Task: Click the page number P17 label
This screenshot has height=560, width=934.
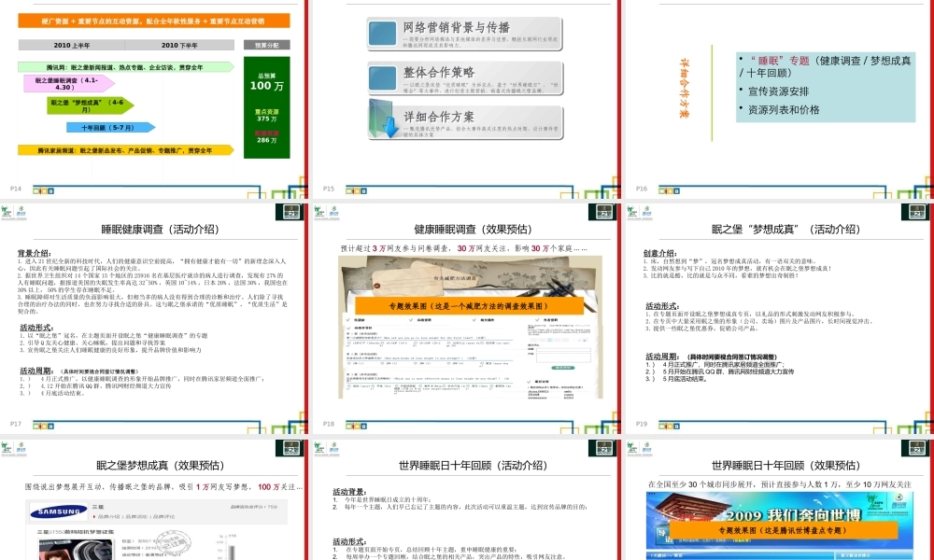Action: click(16, 425)
